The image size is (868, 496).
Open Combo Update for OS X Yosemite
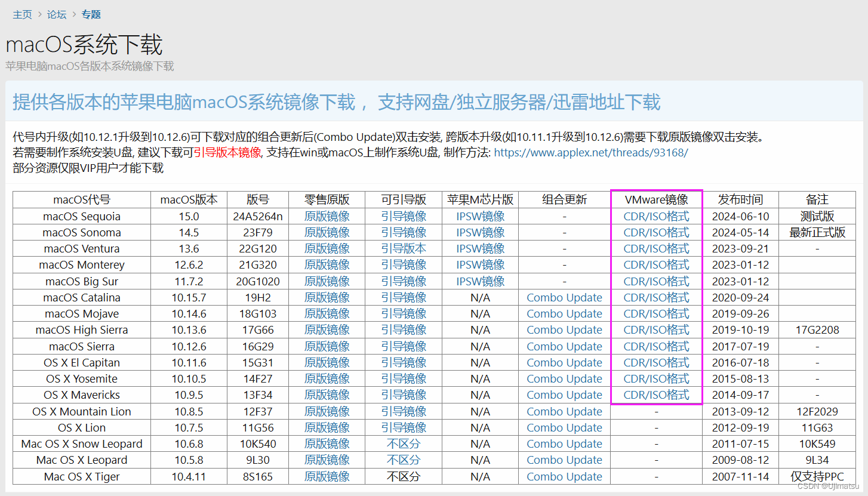click(x=564, y=378)
